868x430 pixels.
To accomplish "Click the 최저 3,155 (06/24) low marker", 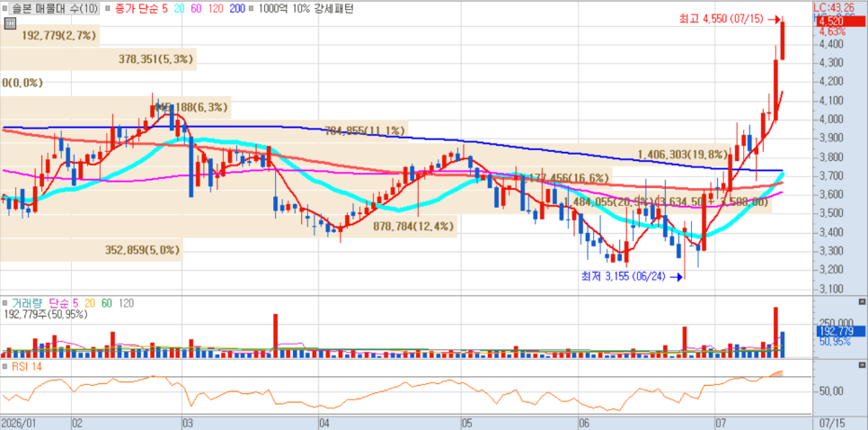I will click(632, 276).
